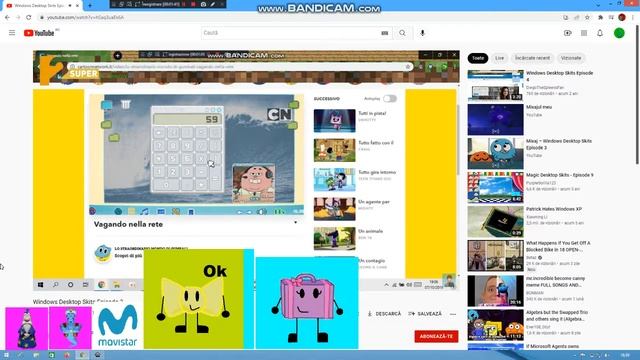Open What Happens If You Get Off A Blocked Bike
Viewport: 640px width, 360px height.
tap(558, 246)
